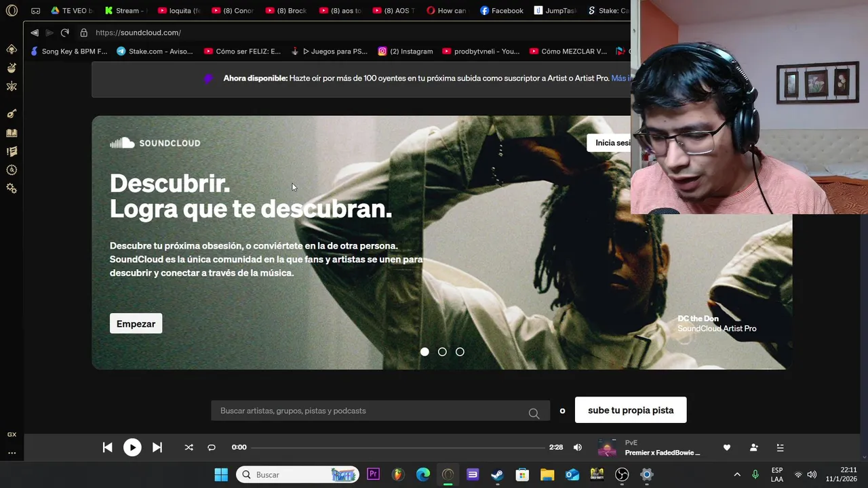Open the Juegos para PS bookmark
868x488 pixels.
pyautogui.click(x=329, y=51)
